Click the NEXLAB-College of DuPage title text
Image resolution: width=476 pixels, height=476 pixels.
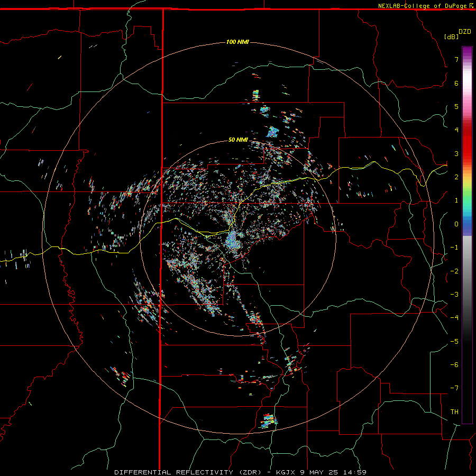pyautogui.click(x=422, y=6)
